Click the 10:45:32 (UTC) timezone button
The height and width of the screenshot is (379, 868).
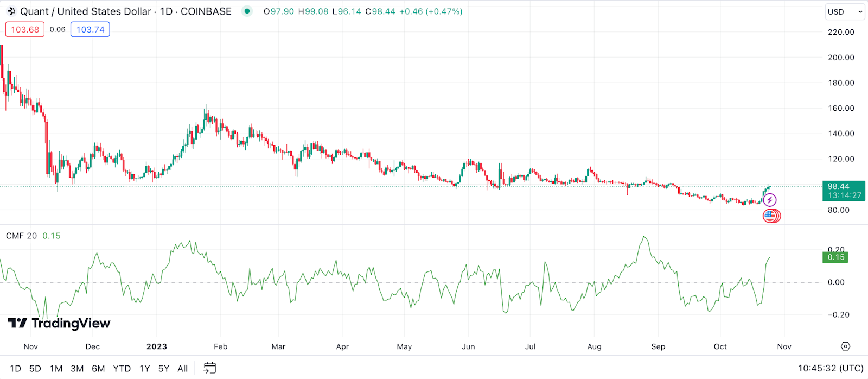[831, 369]
